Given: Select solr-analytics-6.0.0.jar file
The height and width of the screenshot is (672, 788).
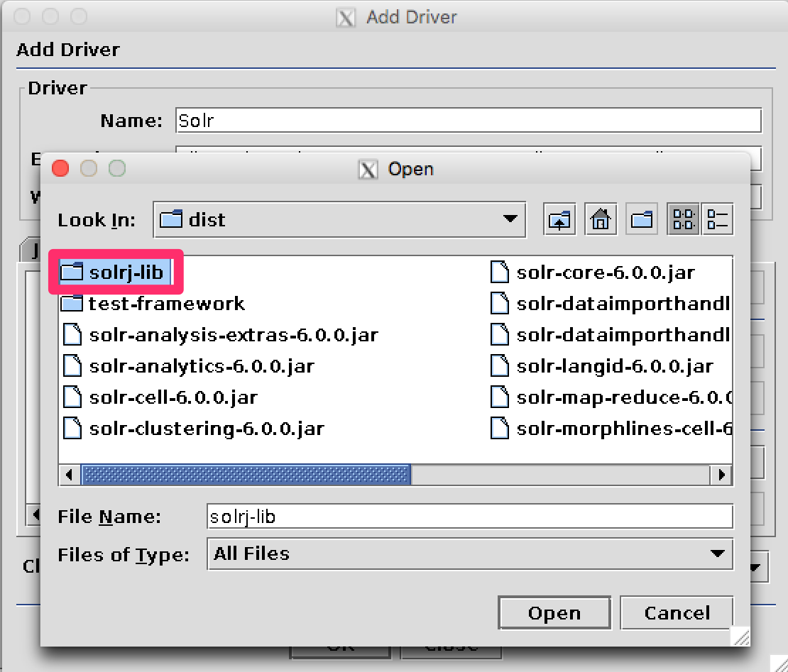Looking at the screenshot, I should point(201,366).
